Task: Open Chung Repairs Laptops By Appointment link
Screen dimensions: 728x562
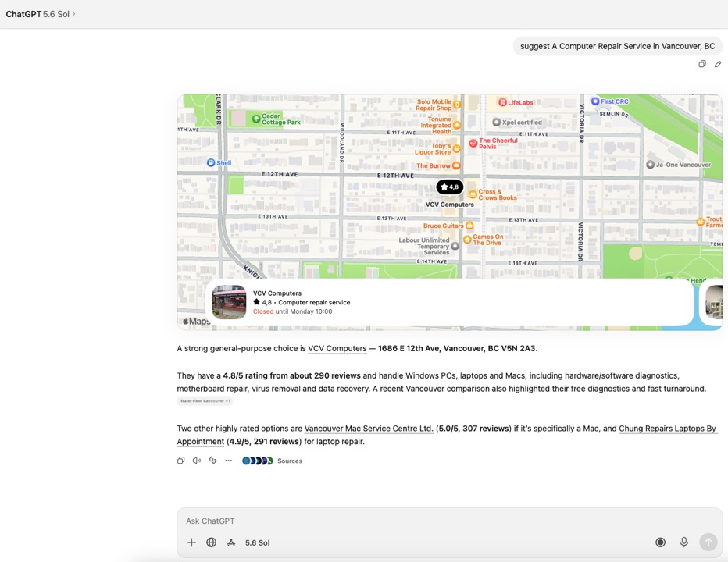Action: [667, 429]
